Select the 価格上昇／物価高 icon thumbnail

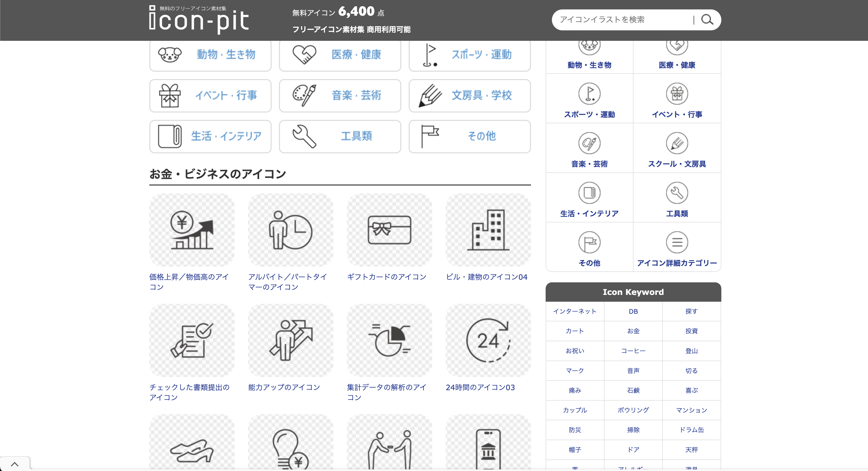coord(192,229)
